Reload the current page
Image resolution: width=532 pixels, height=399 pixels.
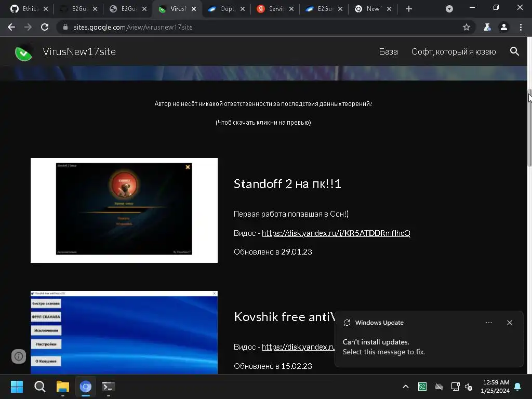tap(45, 27)
